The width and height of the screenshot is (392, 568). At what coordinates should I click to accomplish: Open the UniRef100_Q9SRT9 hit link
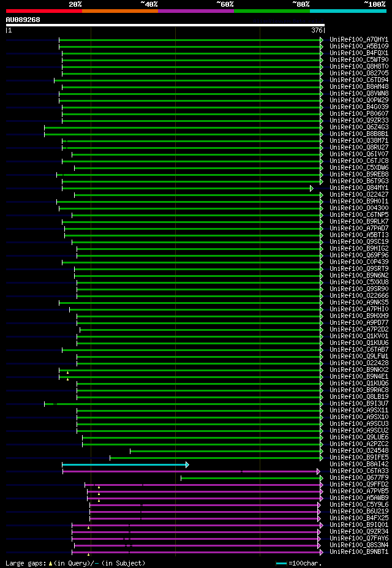coord(359,269)
